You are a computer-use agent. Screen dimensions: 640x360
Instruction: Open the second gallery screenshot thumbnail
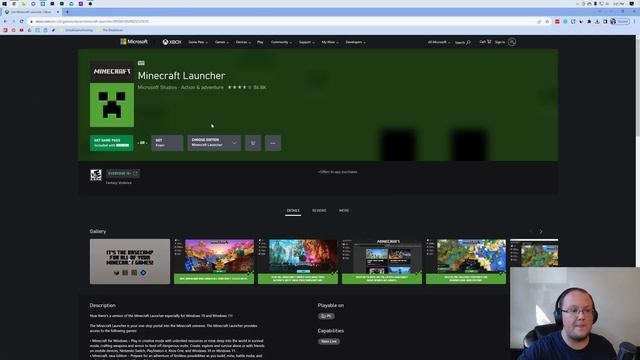(214, 261)
